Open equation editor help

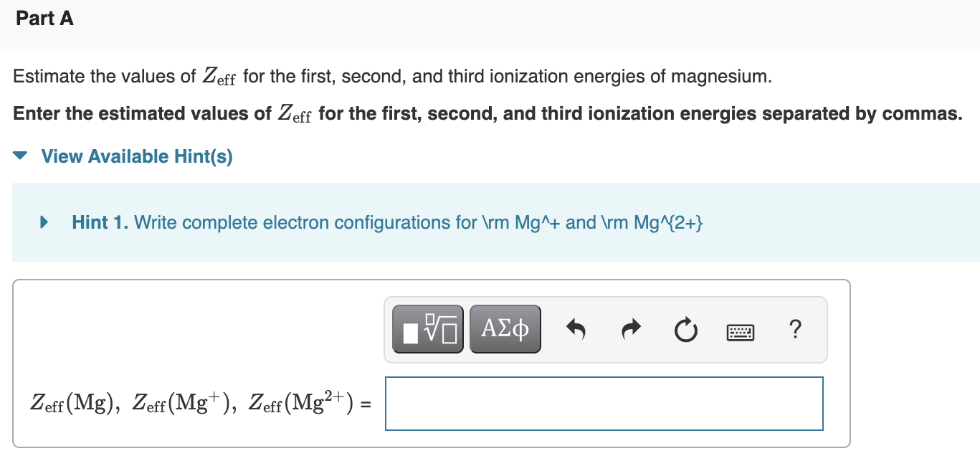[x=795, y=330]
